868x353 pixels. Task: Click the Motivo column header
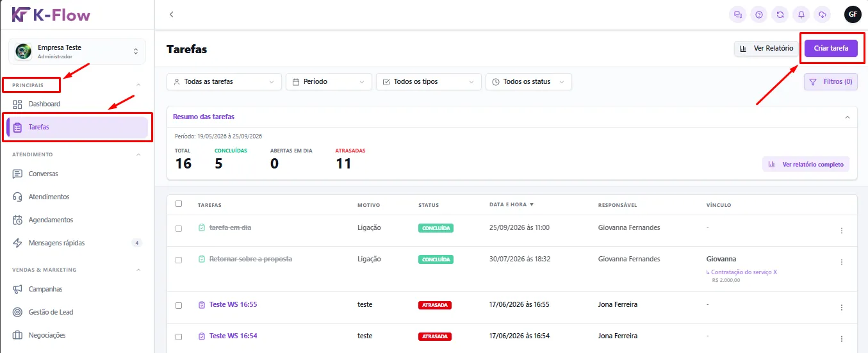point(368,205)
